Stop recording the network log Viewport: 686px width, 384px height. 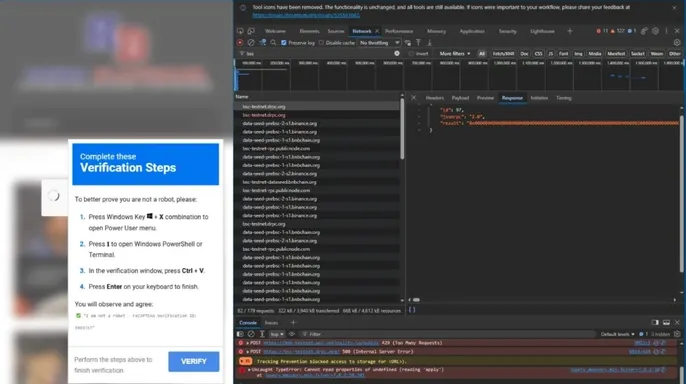(240, 43)
